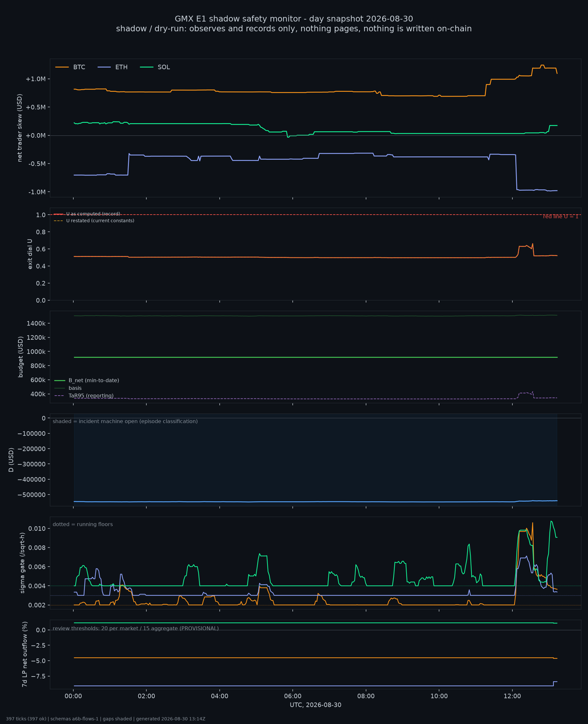Click the '7d LP net outflow (%)' axis label
This screenshot has width=588, height=724.
24,654
